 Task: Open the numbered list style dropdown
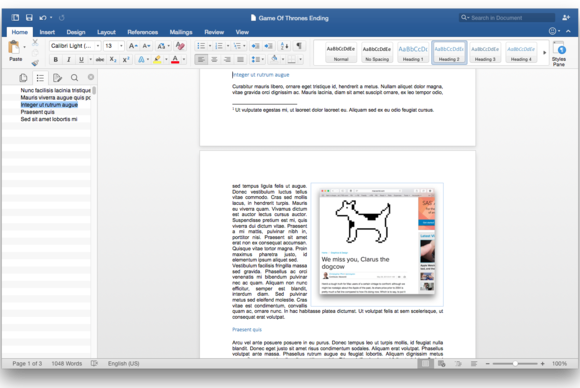pos(228,46)
